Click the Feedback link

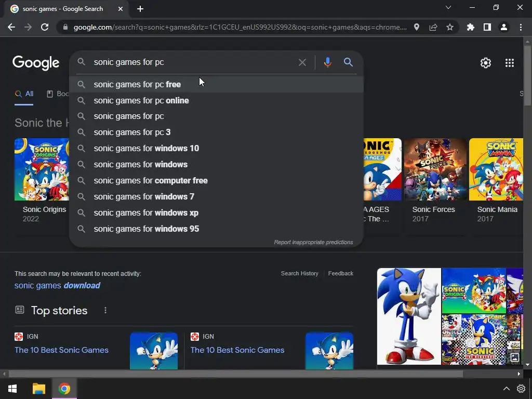pyautogui.click(x=341, y=273)
